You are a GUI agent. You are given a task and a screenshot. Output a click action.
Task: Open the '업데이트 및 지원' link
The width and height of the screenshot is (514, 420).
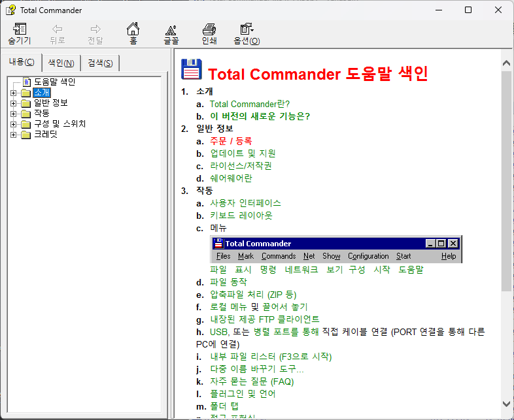pyautogui.click(x=243, y=153)
